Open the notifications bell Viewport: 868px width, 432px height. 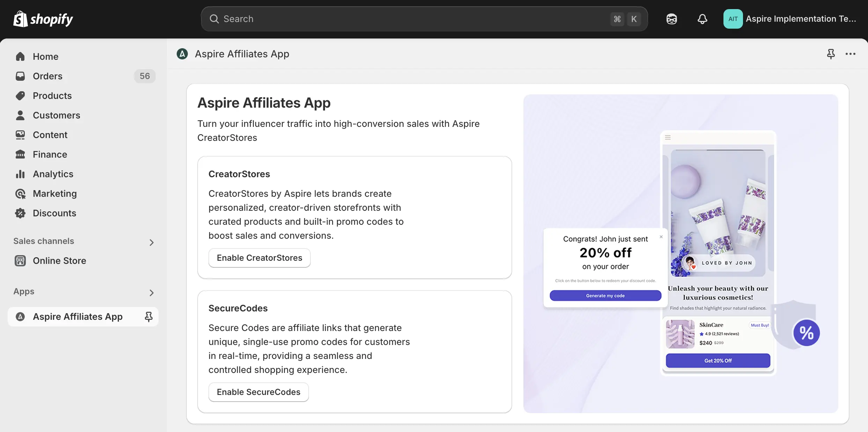702,19
